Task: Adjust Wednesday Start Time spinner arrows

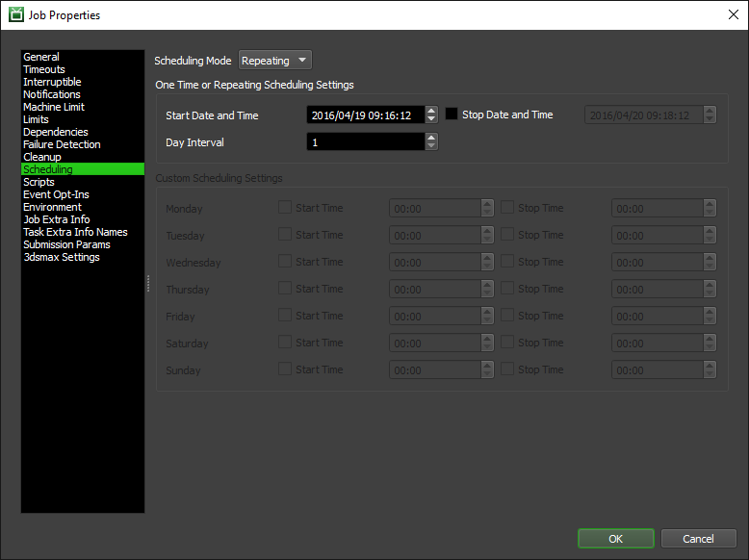Action: click(x=487, y=262)
